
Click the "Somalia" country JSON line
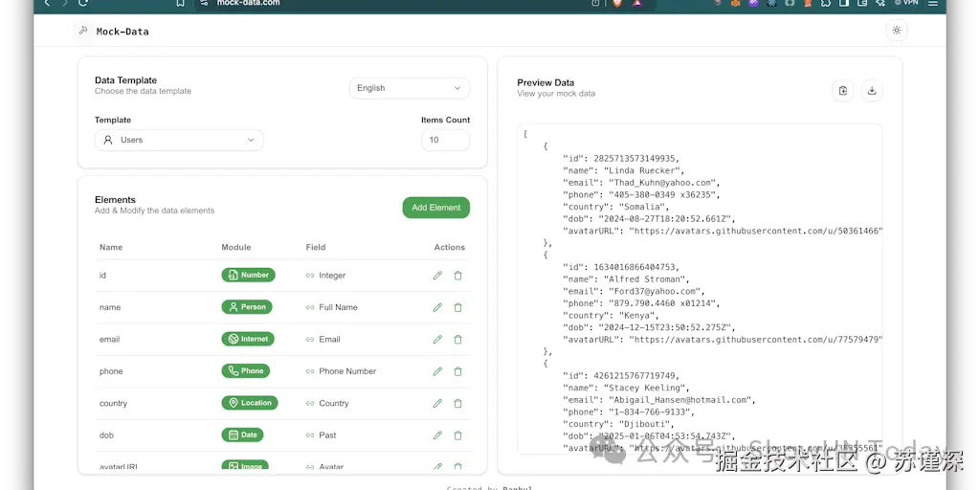(x=615, y=207)
